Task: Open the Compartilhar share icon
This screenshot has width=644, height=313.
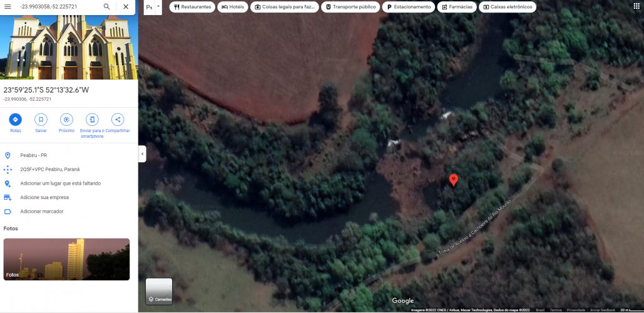Action: coord(117,120)
